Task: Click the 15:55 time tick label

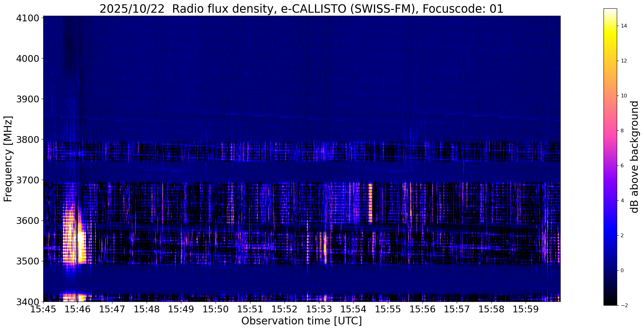Action: (x=388, y=309)
